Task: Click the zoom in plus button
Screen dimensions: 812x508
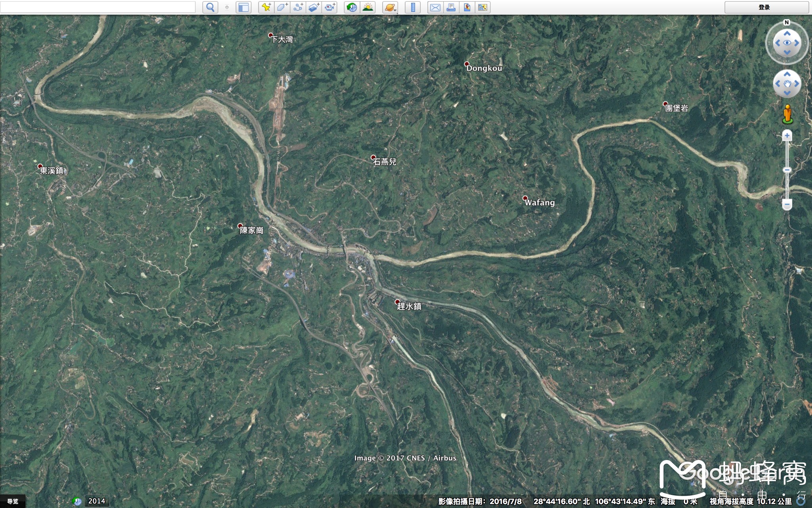Action: pos(787,136)
